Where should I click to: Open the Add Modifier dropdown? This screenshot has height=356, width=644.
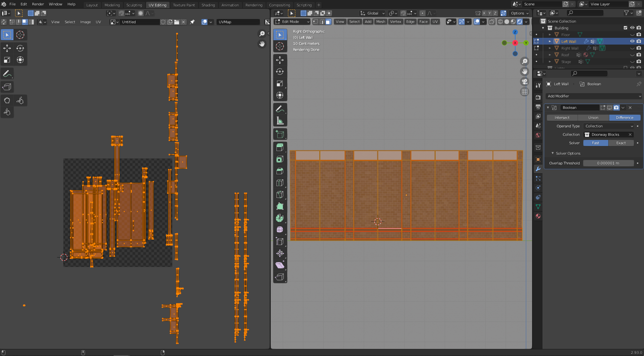click(x=594, y=96)
